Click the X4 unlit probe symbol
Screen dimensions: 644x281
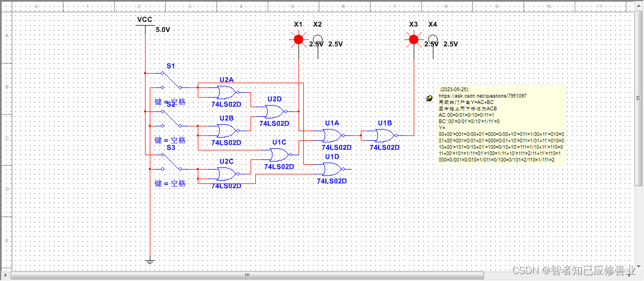433,41
